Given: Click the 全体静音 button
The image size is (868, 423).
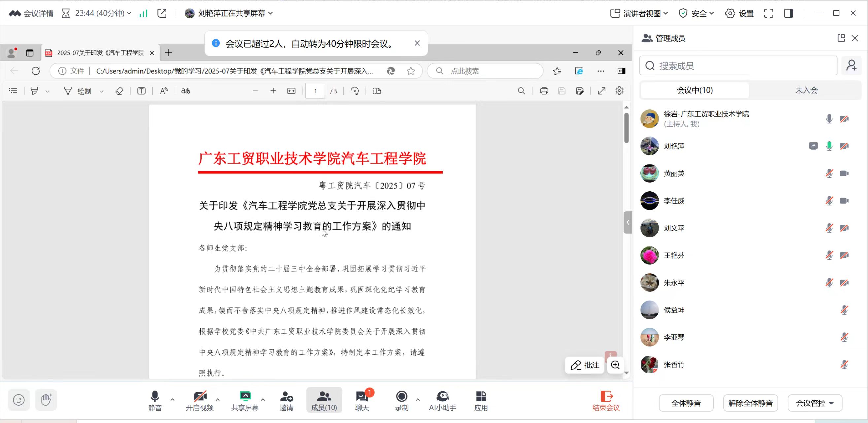Looking at the screenshot, I should tap(686, 403).
